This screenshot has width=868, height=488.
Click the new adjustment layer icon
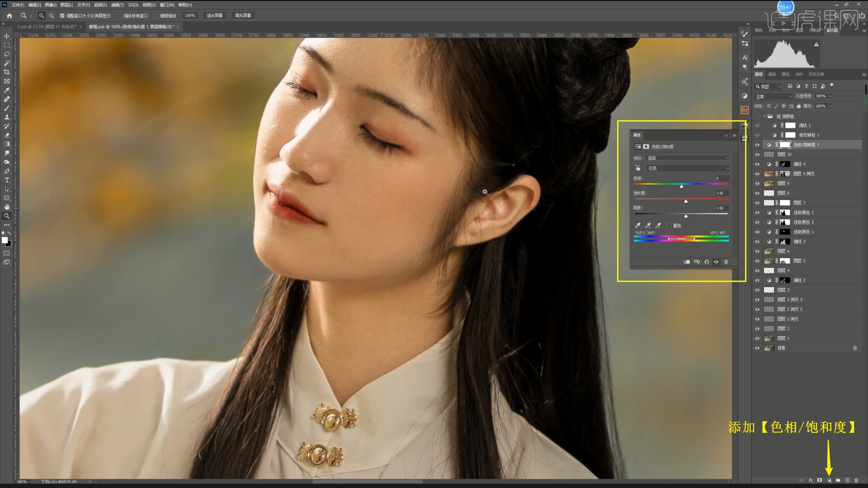coord(829,480)
